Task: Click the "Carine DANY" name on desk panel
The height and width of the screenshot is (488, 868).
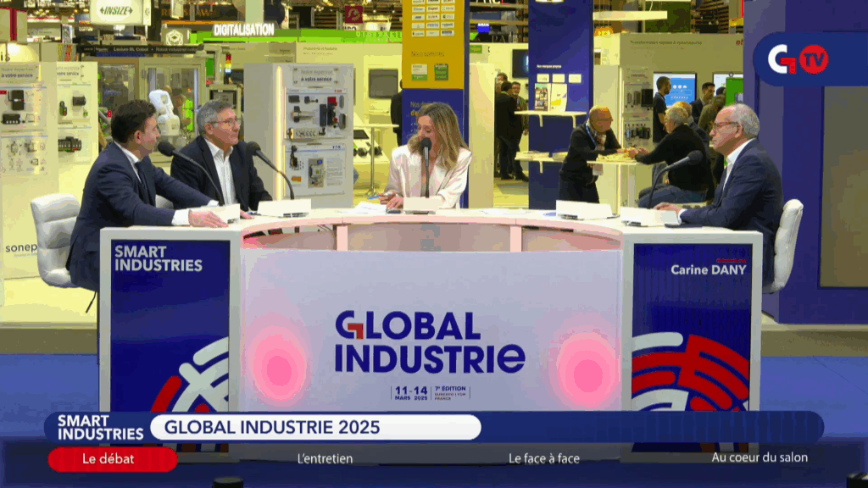Action: [x=709, y=269]
